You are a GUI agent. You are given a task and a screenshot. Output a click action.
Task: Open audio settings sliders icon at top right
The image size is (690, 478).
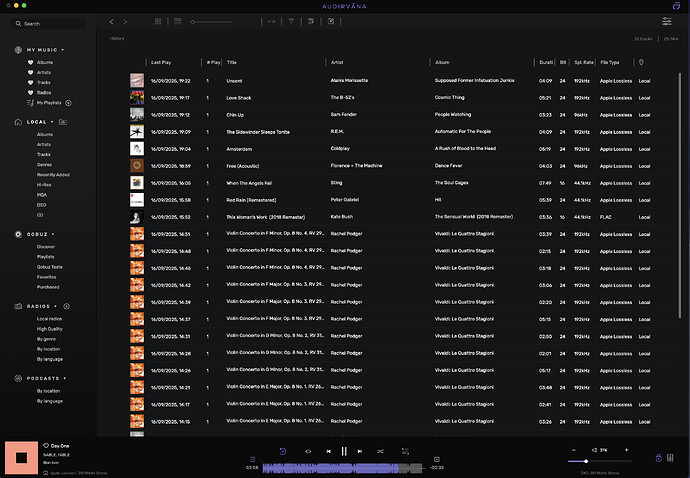(667, 21)
